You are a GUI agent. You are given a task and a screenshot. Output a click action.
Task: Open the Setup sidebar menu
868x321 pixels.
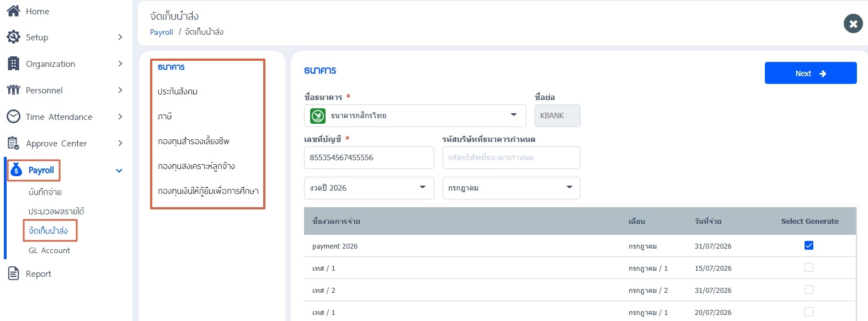tap(37, 37)
